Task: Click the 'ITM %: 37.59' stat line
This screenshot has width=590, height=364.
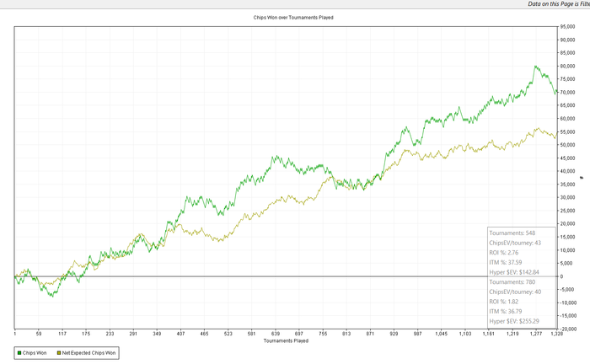Action: pos(506,263)
